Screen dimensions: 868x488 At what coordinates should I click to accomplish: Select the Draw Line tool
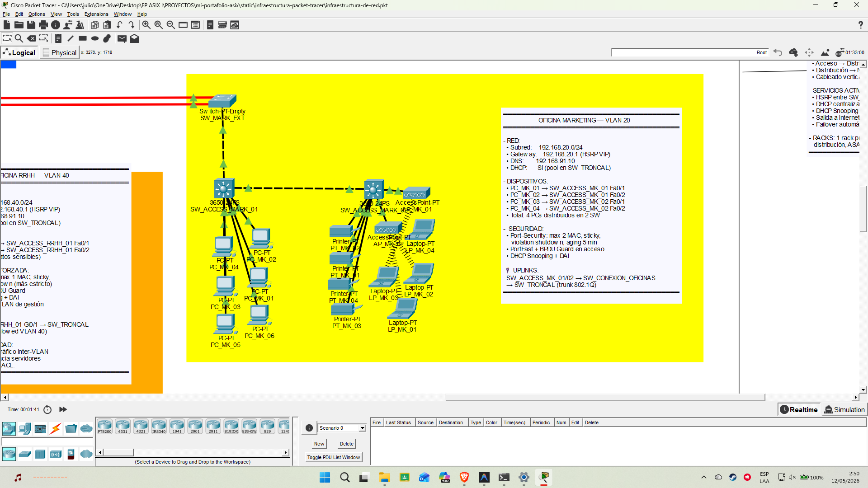[71, 38]
